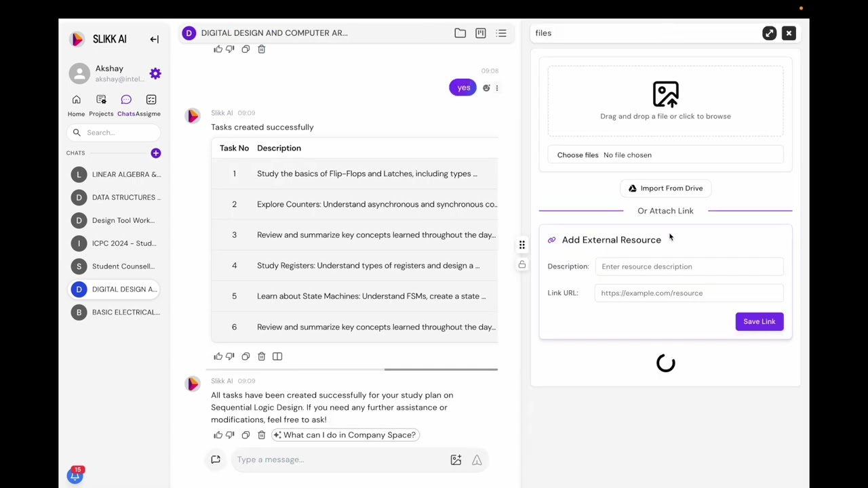Click the 'Enter resource description' field

click(x=689, y=266)
